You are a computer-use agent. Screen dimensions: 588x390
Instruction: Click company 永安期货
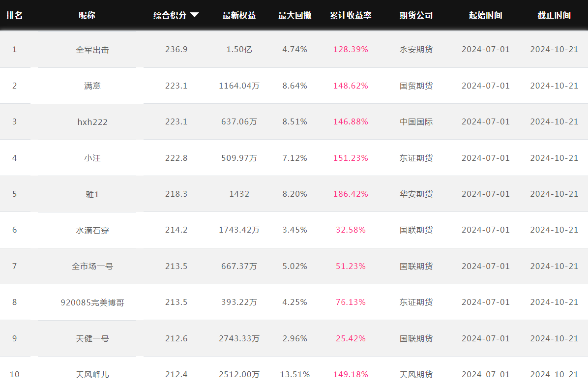coord(416,50)
